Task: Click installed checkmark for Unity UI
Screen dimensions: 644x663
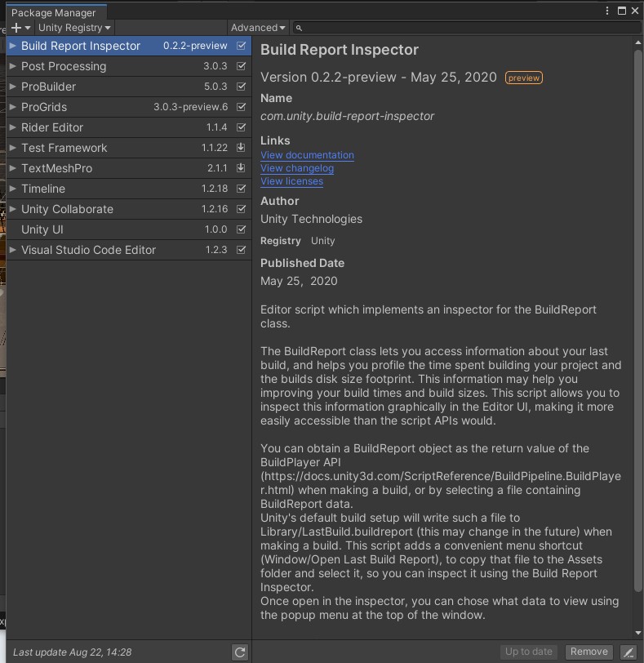Action: [x=241, y=229]
